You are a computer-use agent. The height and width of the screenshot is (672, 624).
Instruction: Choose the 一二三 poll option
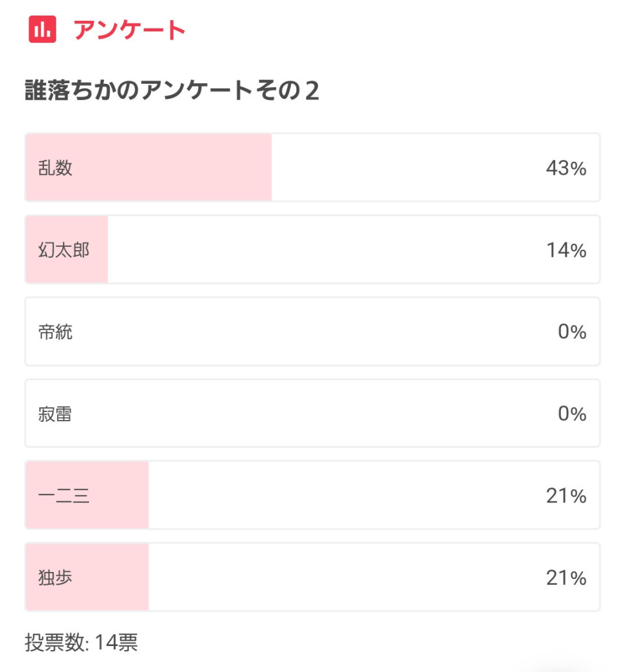(x=313, y=495)
